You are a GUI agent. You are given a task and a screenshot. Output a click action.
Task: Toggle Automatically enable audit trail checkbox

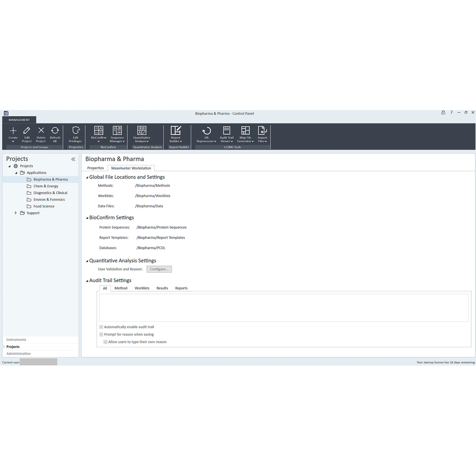pos(101,327)
